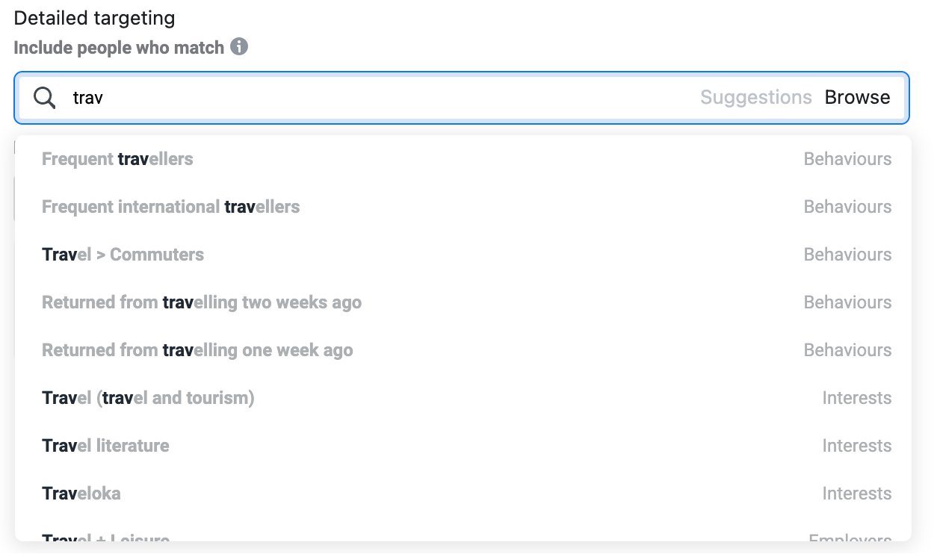Click the Employers label at the bottom

coord(850,538)
